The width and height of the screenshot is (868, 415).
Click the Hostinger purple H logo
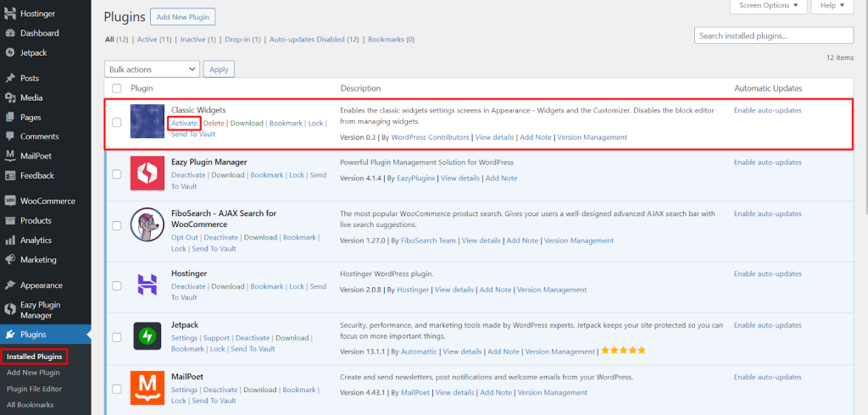(x=147, y=285)
